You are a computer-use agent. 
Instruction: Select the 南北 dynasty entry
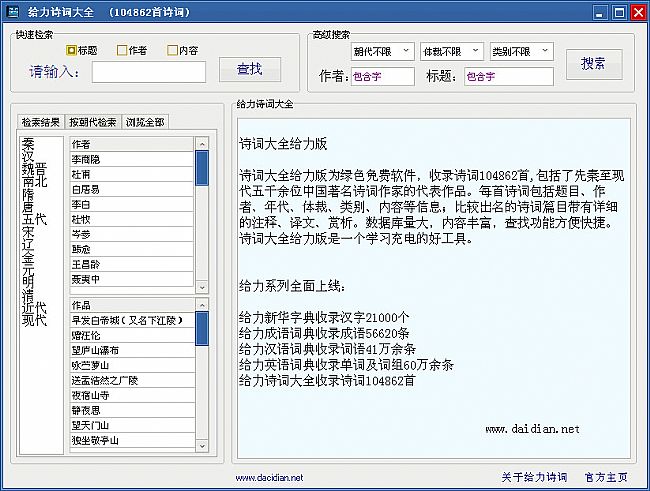(x=34, y=181)
